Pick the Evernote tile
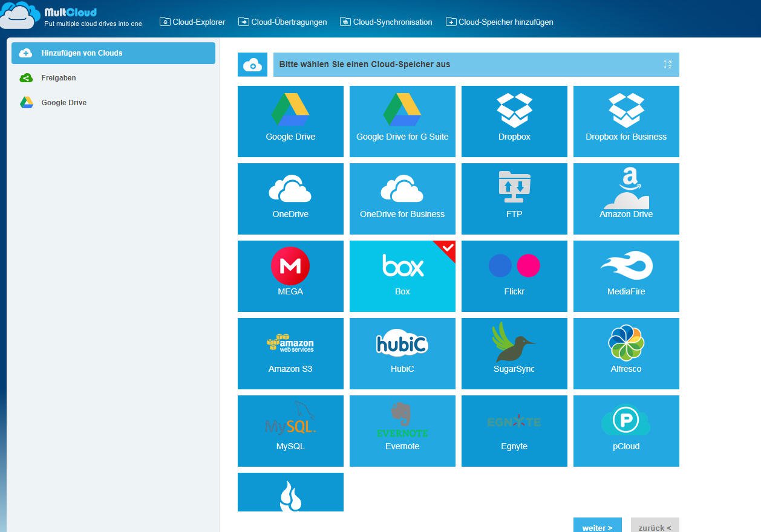761x532 pixels. pyautogui.click(x=402, y=430)
